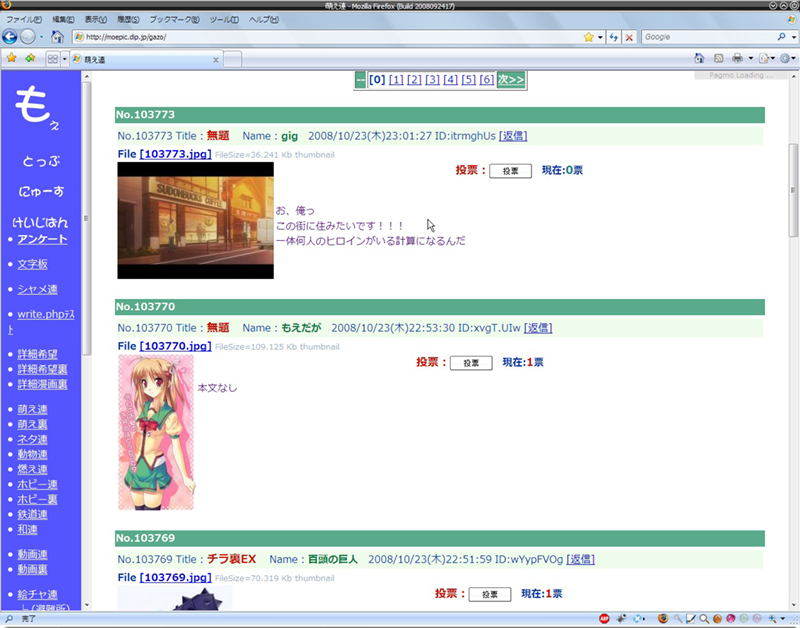Go to the home page icon beside the address bar
Image resolution: width=800 pixels, height=628 pixels.
click(57, 37)
